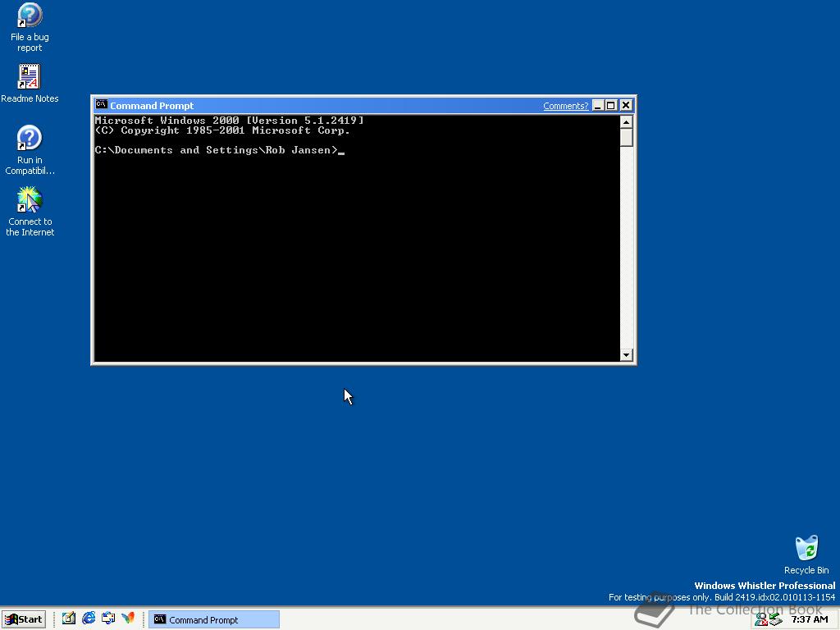
Task: Open the notepad-style quick launch icon
Action: pyautogui.click(x=69, y=619)
